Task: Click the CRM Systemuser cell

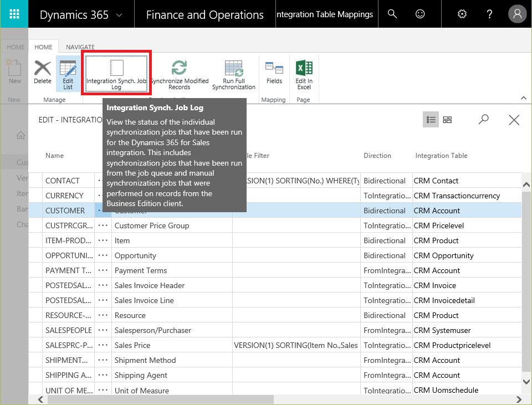Action: 467,330
